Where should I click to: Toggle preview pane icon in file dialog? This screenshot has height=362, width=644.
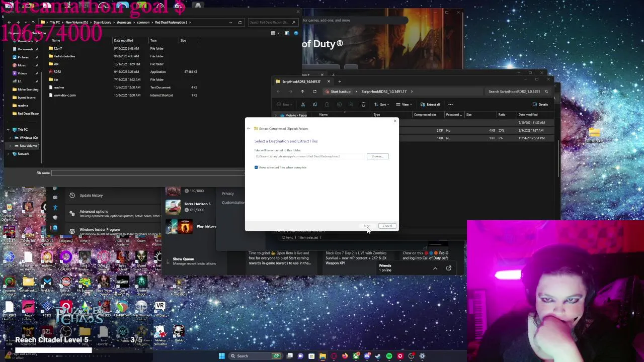(287, 33)
